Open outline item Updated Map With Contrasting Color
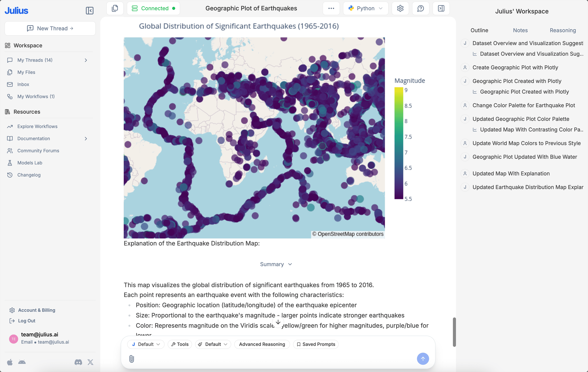The height and width of the screenshot is (372, 588). [531, 130]
